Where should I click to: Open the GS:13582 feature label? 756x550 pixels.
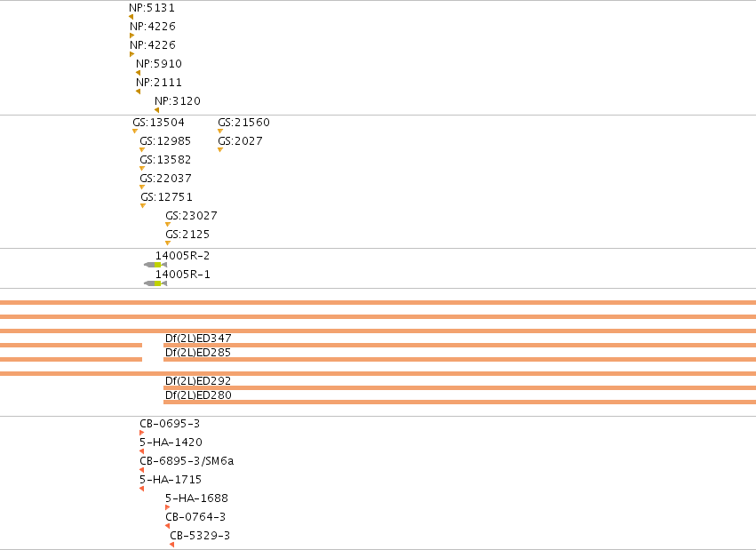point(165,160)
